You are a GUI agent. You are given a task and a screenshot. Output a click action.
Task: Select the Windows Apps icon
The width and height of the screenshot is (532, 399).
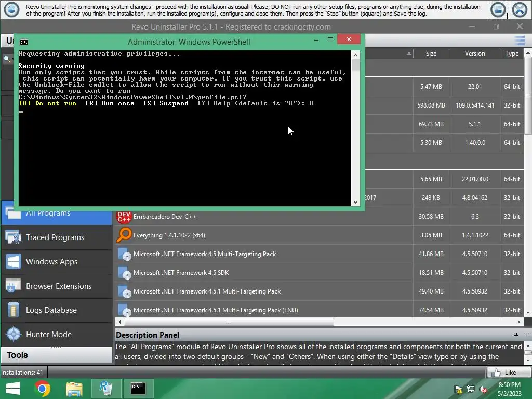[x=13, y=262]
